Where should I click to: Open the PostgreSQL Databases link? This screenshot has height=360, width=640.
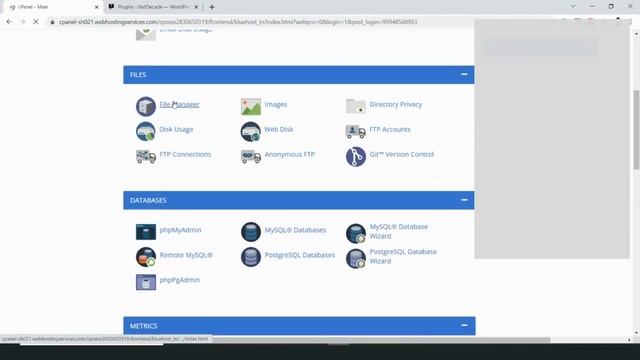click(300, 255)
